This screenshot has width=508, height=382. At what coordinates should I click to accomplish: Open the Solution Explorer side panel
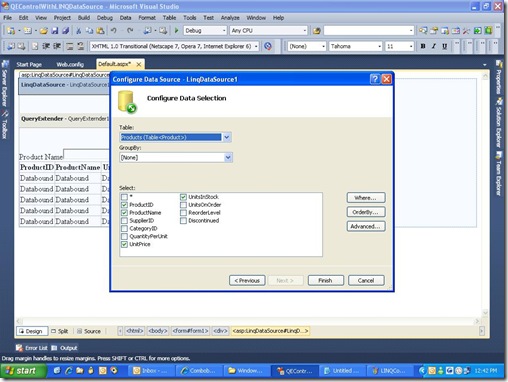click(499, 123)
